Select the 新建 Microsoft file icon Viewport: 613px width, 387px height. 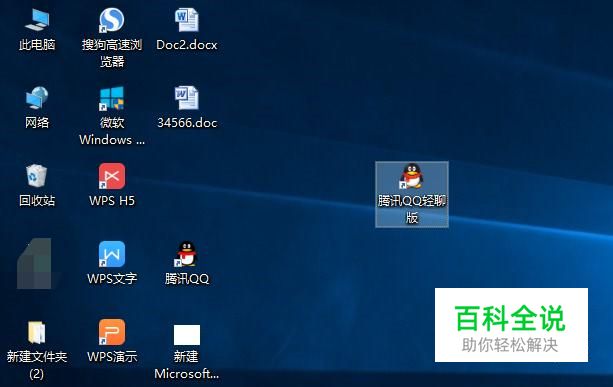pyautogui.click(x=187, y=335)
